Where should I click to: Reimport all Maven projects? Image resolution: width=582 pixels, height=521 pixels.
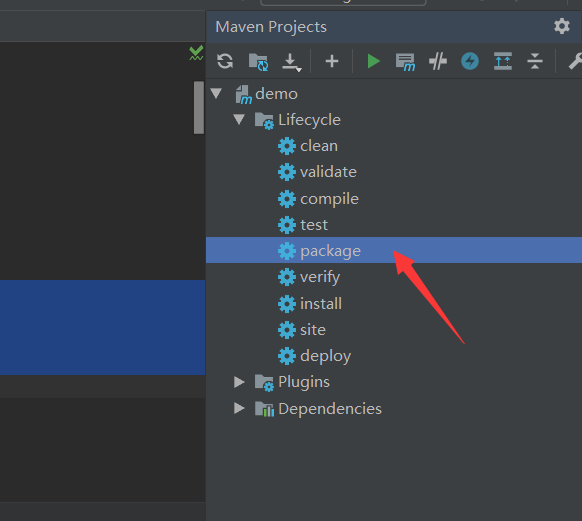click(225, 61)
